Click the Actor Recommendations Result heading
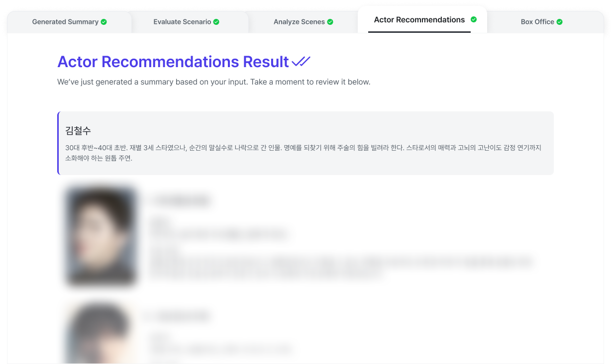The image size is (613, 364). click(173, 62)
